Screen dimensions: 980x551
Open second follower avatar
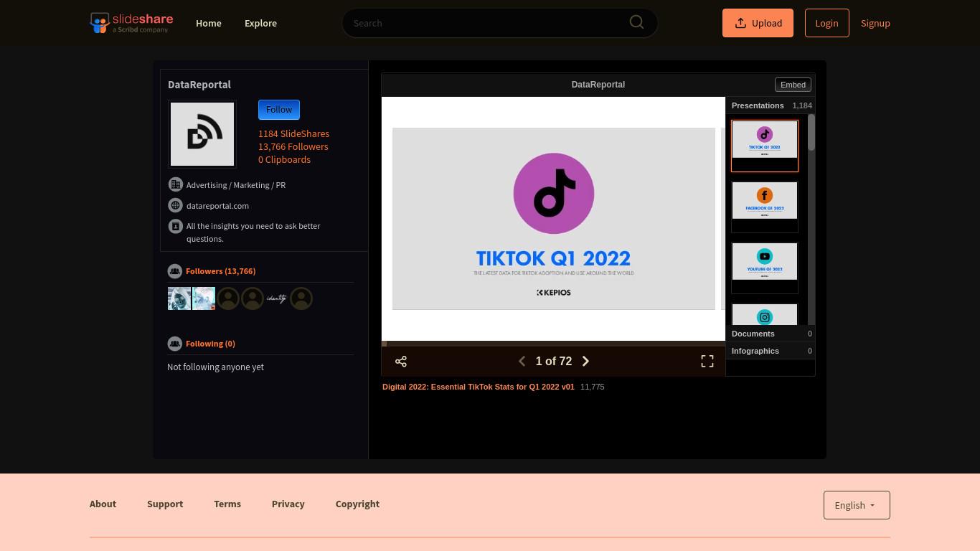click(x=204, y=298)
